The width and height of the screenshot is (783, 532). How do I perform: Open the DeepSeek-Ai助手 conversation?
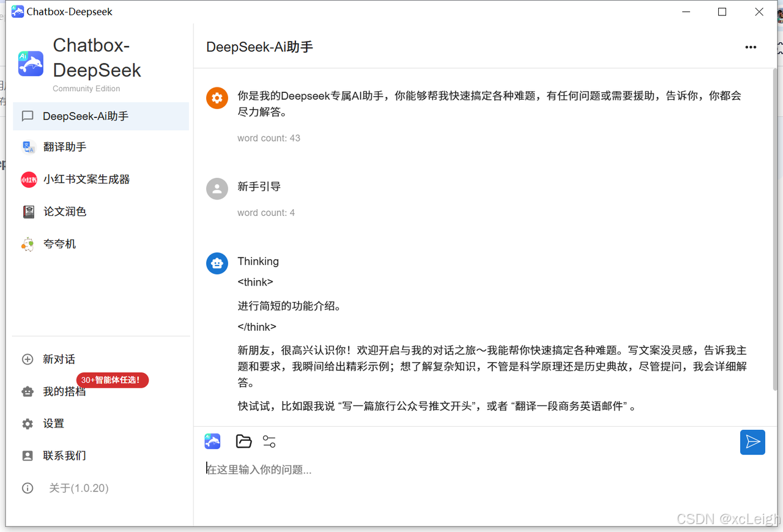101,116
